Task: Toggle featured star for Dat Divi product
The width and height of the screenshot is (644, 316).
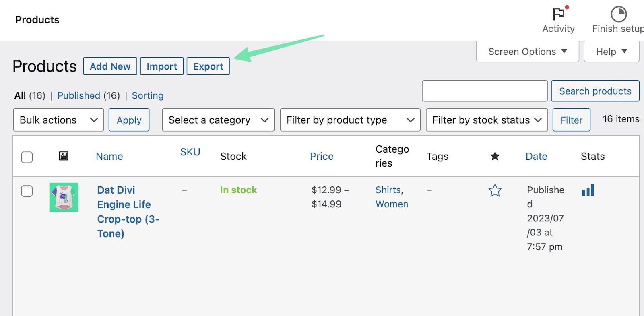Action: coord(495,190)
